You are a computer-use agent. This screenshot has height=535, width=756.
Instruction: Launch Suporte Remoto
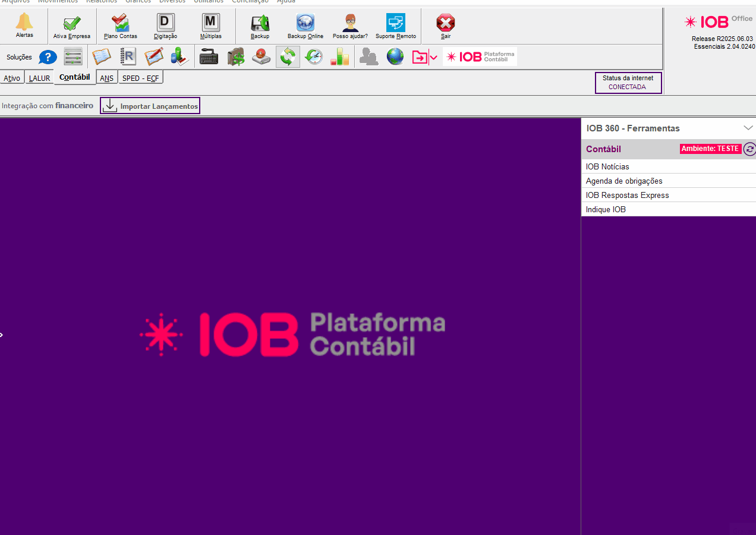click(395, 23)
